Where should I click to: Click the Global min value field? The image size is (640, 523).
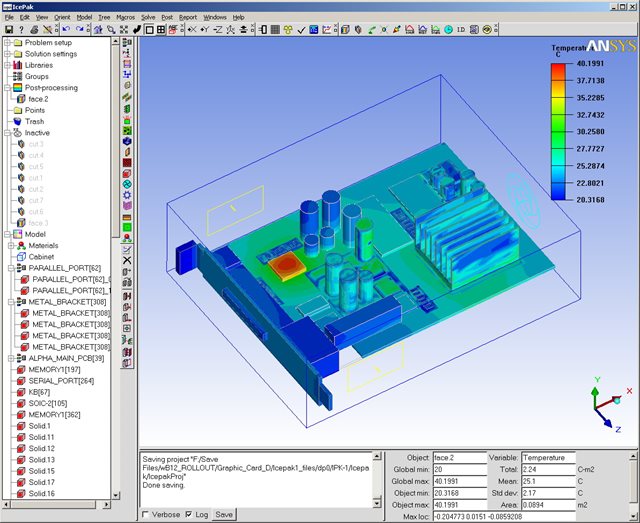460,470
